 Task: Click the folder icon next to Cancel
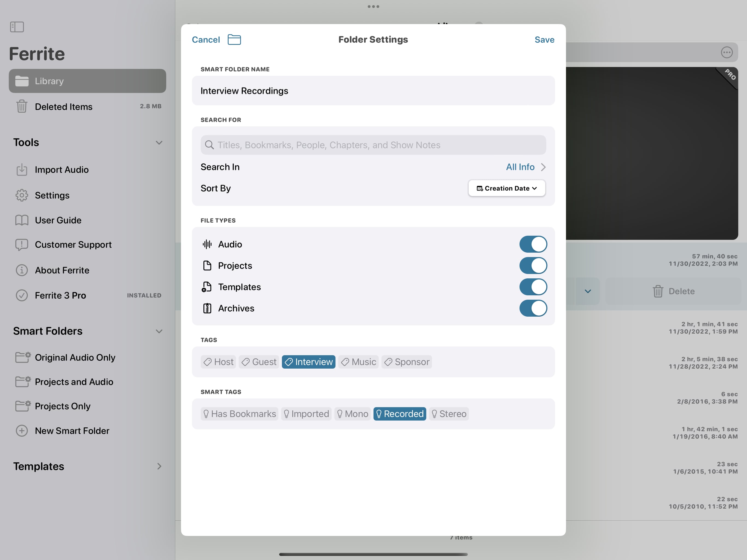pyautogui.click(x=234, y=40)
